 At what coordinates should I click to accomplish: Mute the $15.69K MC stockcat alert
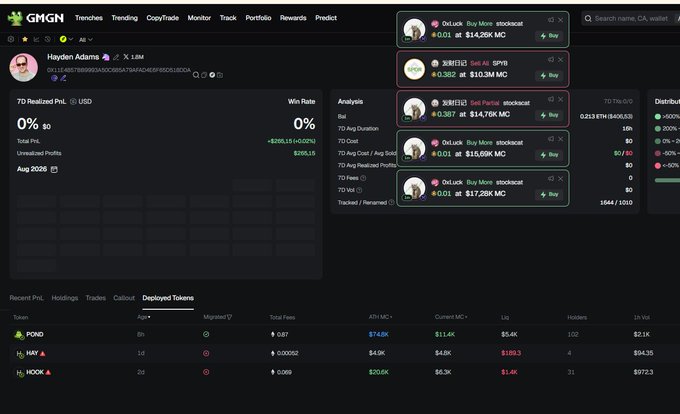551,139
